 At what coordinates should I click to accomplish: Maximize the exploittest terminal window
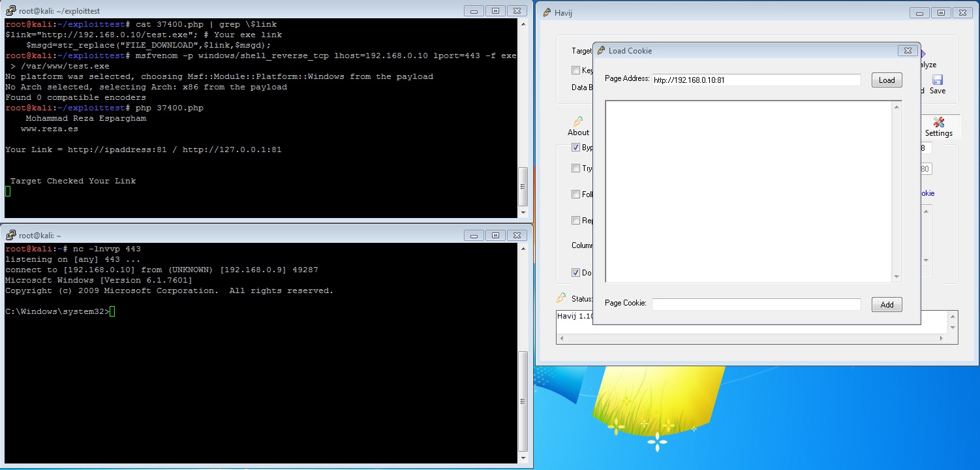coord(495,10)
